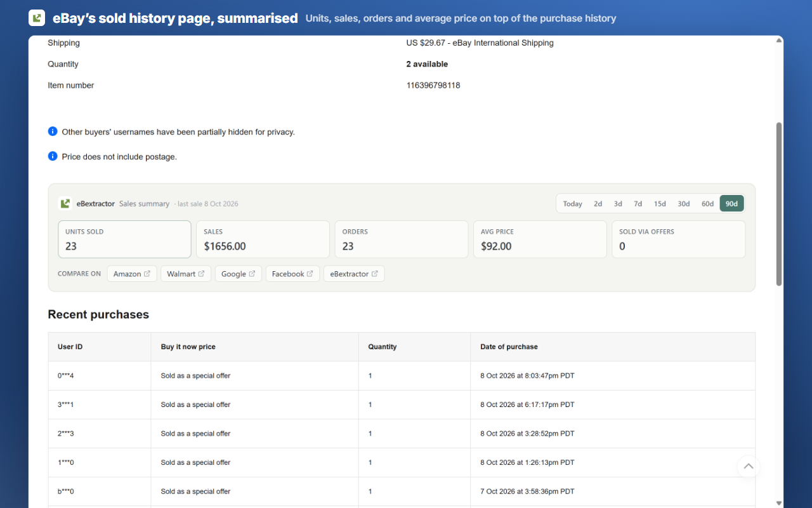Click the eBextractor logo in top banner
Viewport: 812px width, 508px height.
click(37, 18)
